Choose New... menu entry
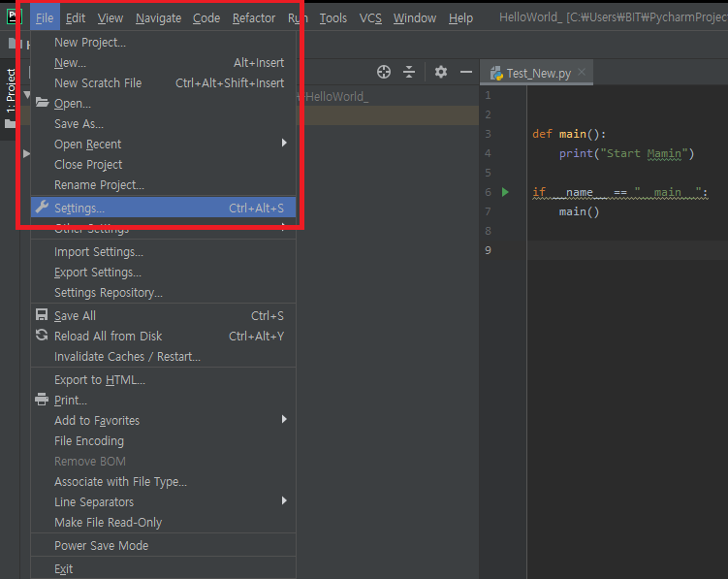This screenshot has height=579, width=728. coord(163,63)
